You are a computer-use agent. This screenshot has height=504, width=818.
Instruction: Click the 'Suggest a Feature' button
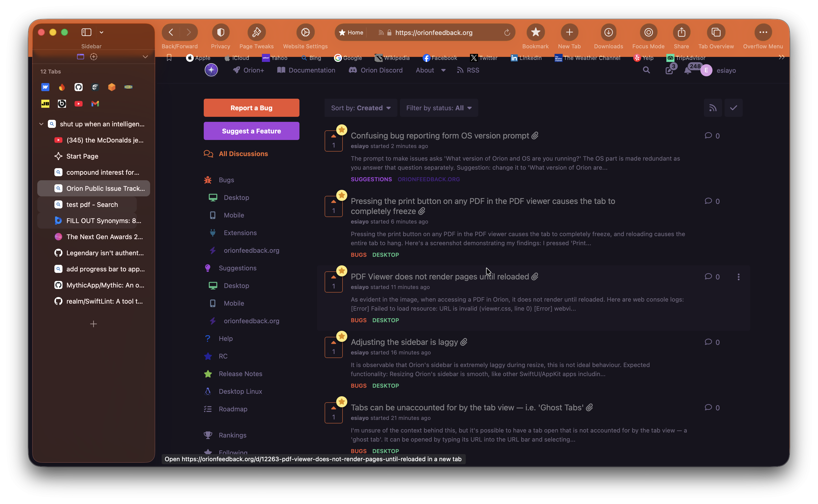[251, 131]
